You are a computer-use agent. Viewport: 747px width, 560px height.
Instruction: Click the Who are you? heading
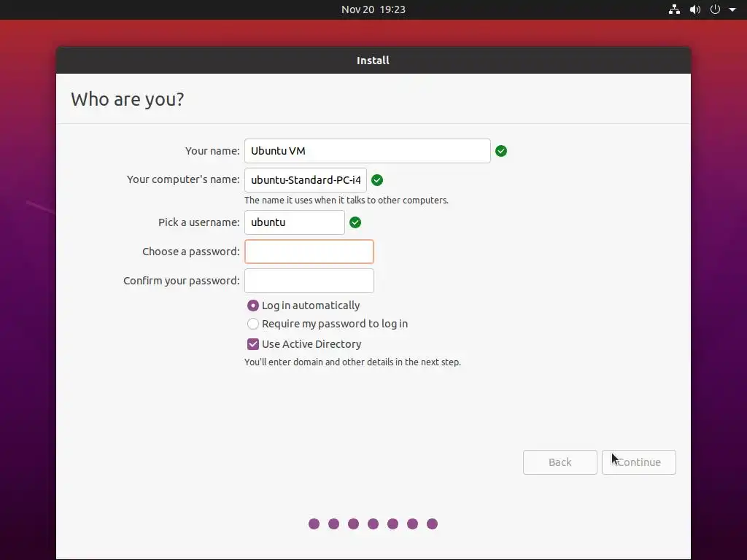(x=127, y=99)
